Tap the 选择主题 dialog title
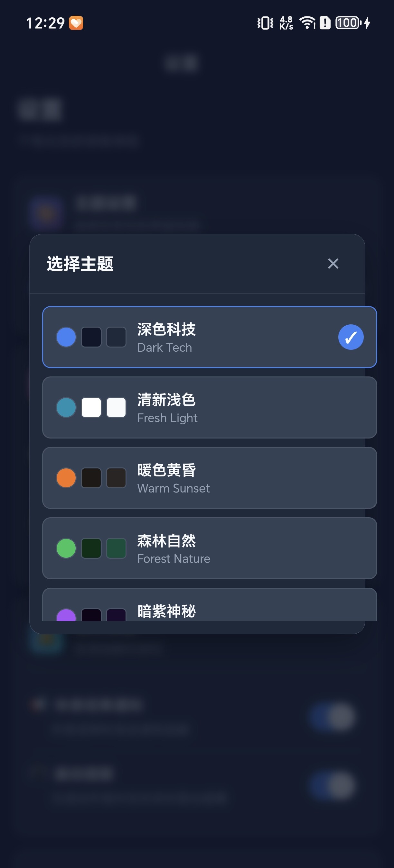Viewport: 394px width, 868px height. pyautogui.click(x=80, y=264)
